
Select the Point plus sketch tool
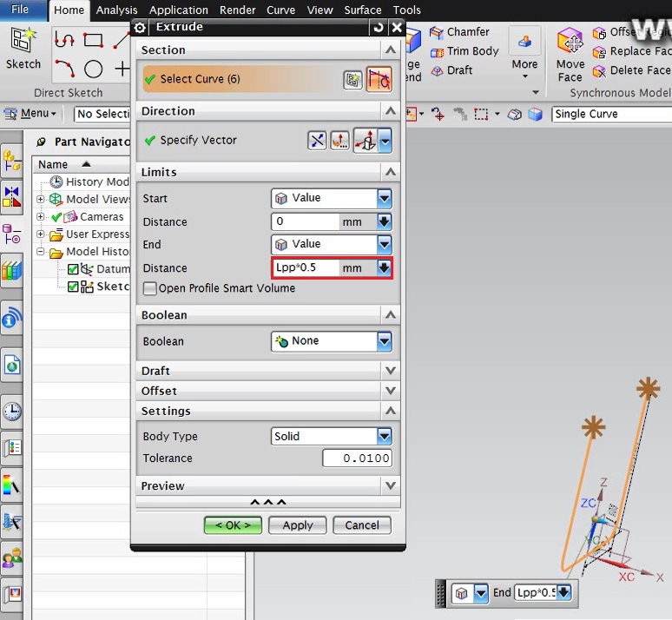click(122, 69)
